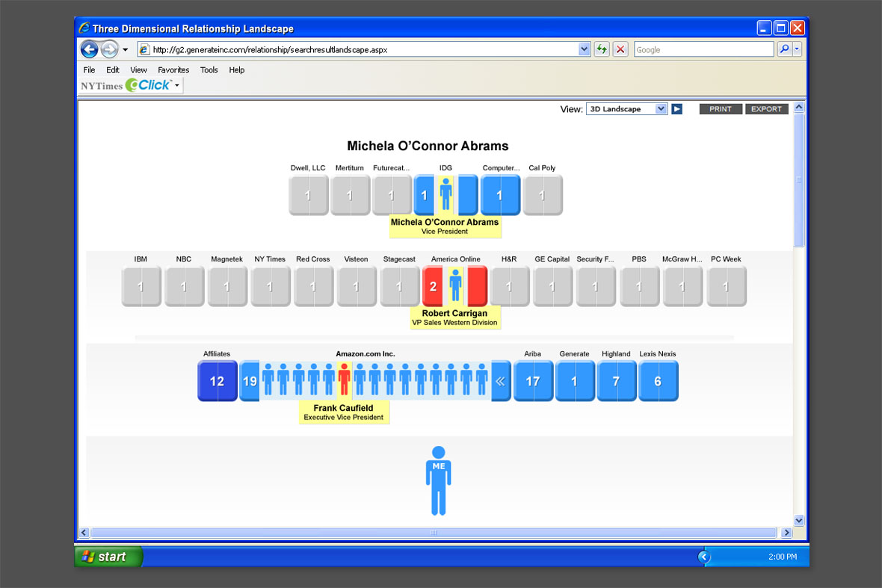882x588 pixels.
Task: Open the Click toolbar dropdown arrow
Action: [x=177, y=85]
